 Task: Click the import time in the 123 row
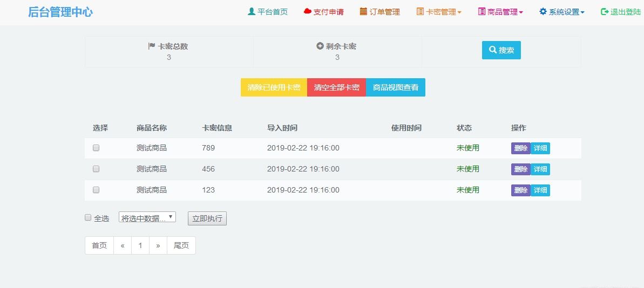pyautogui.click(x=303, y=190)
